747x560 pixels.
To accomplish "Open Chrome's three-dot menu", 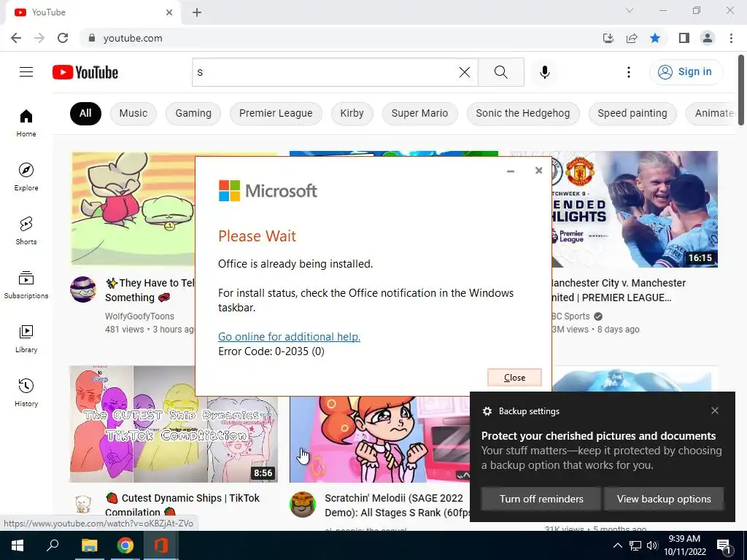I will pyautogui.click(x=731, y=38).
